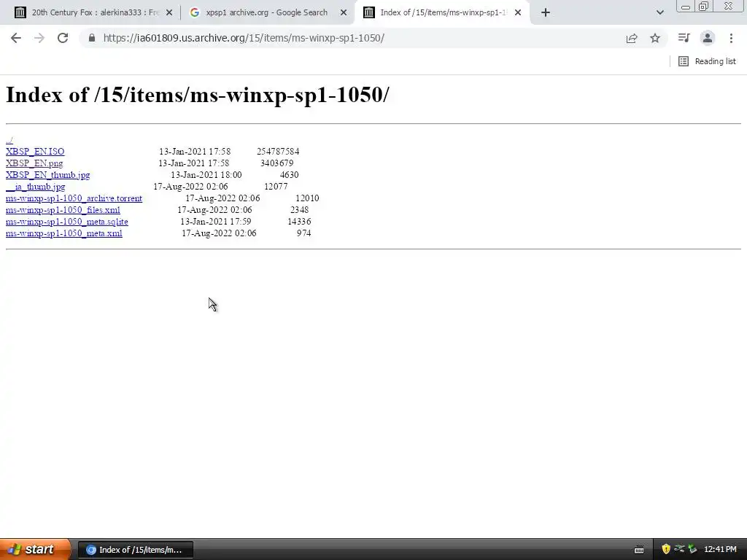The width and height of the screenshot is (747, 560).
Task: Click the date 13-Jan-2021 18:00
Action: [206, 175]
